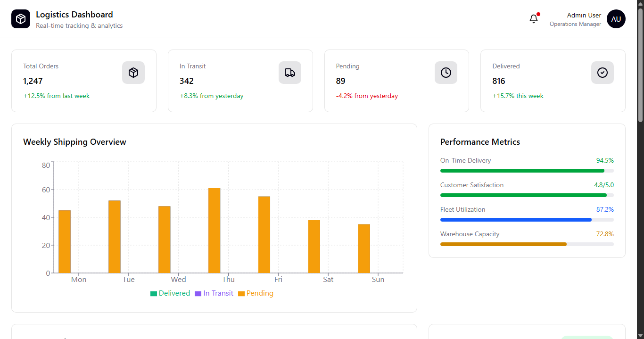Click the 87.2% fleet value
The image size is (644, 339).
(605, 209)
